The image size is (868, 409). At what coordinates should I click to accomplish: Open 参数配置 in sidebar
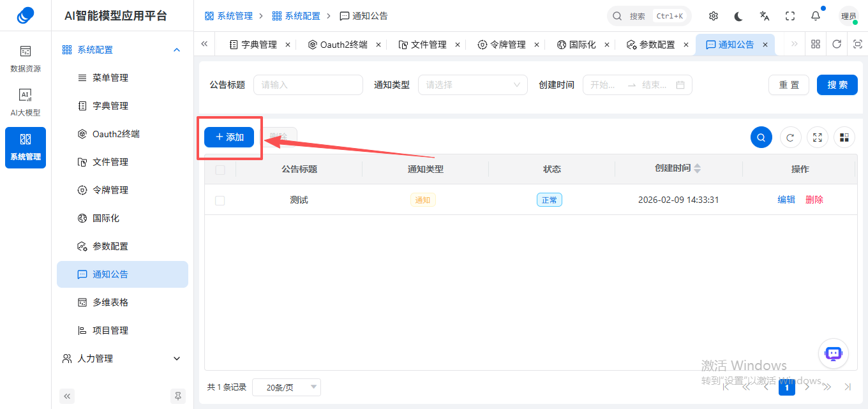pyautogui.click(x=123, y=246)
